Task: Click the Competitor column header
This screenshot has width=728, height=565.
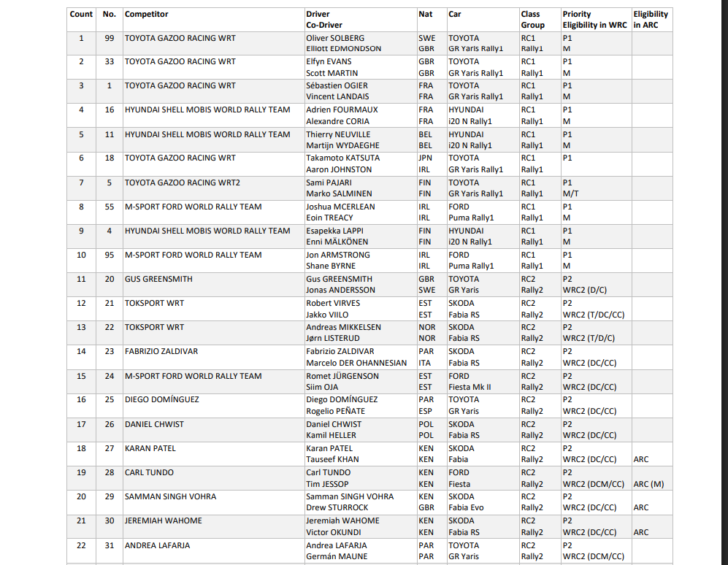Action: (x=147, y=14)
